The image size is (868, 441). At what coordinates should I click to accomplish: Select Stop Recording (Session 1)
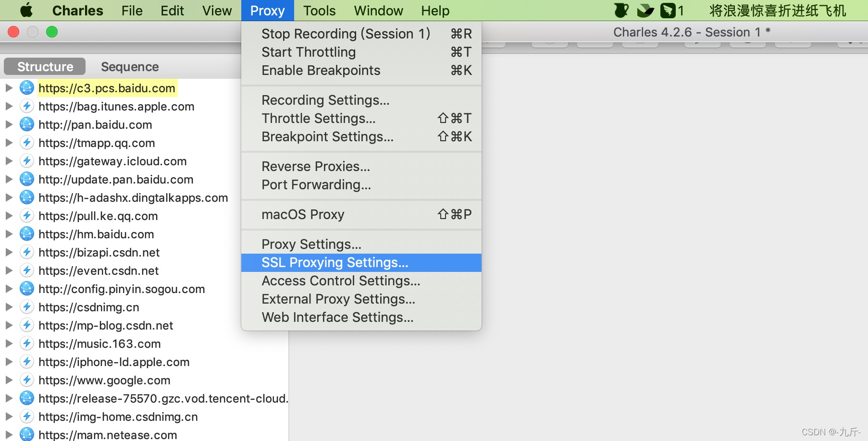click(361, 34)
